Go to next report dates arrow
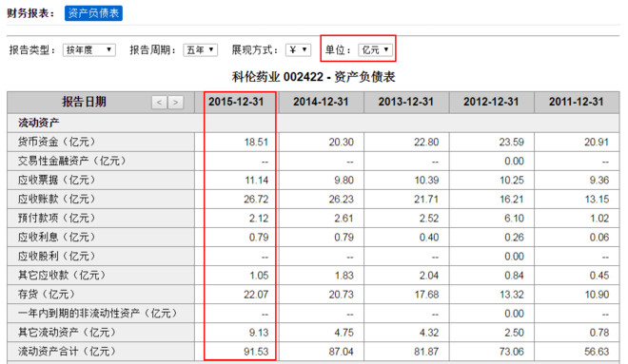Image resolution: width=628 pixels, height=364 pixels. pos(175,103)
